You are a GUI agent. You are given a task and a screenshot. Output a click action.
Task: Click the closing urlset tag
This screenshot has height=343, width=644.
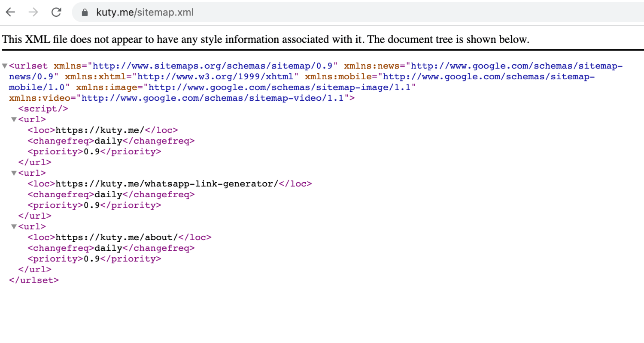(34, 280)
